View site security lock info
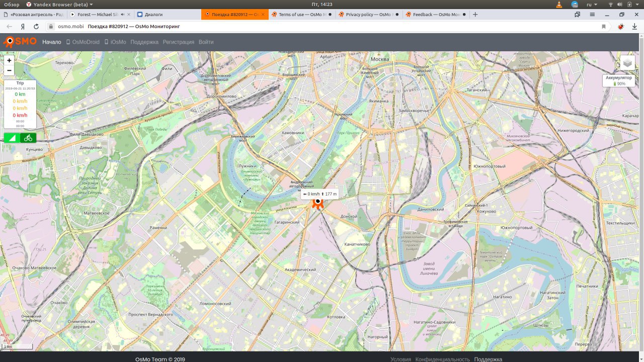This screenshot has width=644, height=362. 51,26
